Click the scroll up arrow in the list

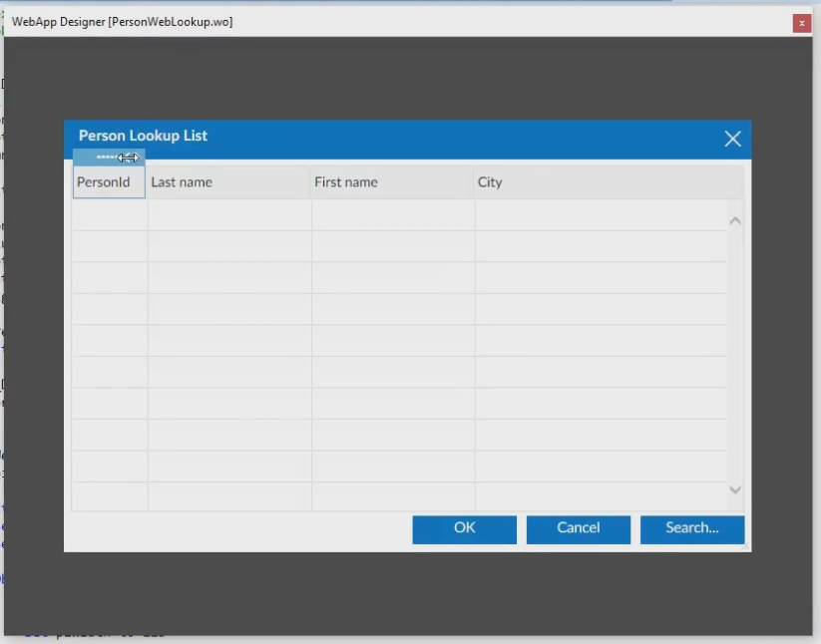click(735, 220)
